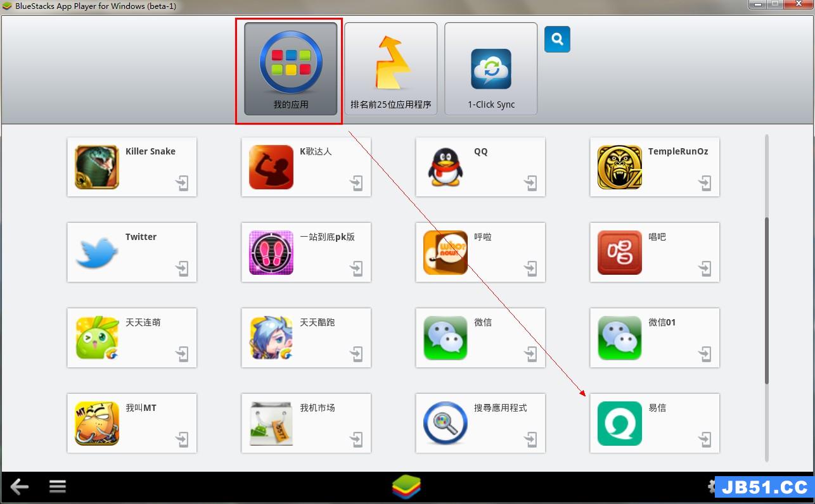Click the BlueStacks home logo at bottom
815x504 pixels.
406,487
